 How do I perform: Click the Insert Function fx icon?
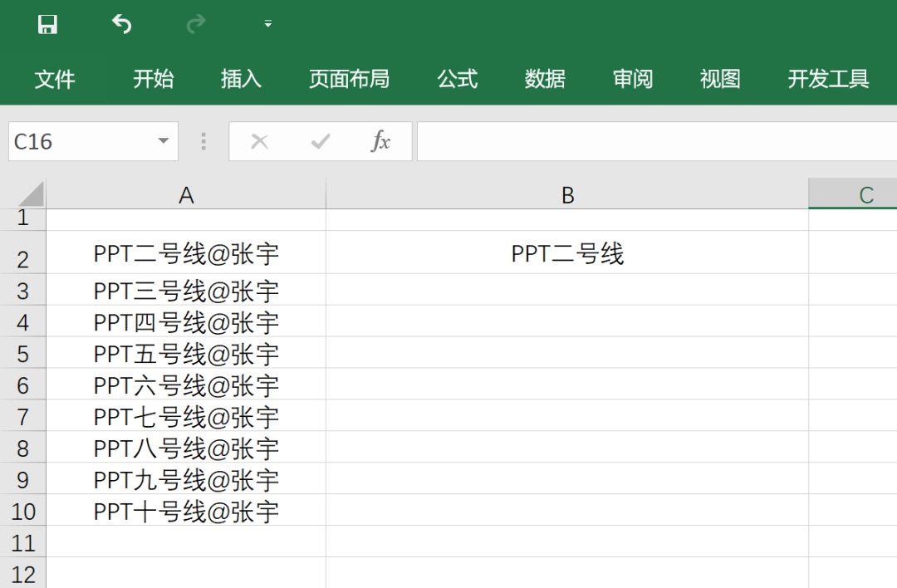[380, 141]
